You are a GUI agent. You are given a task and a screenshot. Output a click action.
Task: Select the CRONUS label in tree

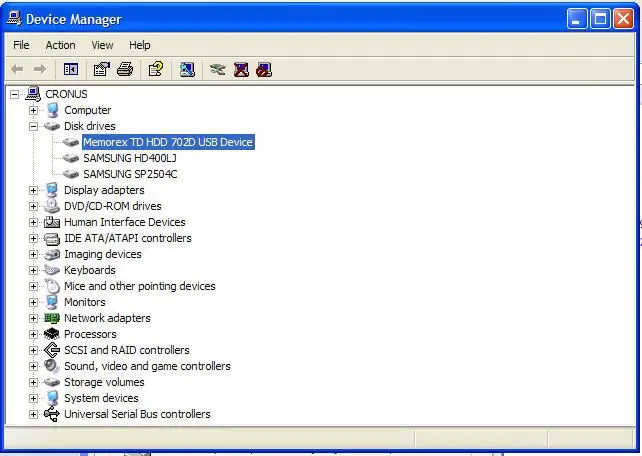(66, 94)
